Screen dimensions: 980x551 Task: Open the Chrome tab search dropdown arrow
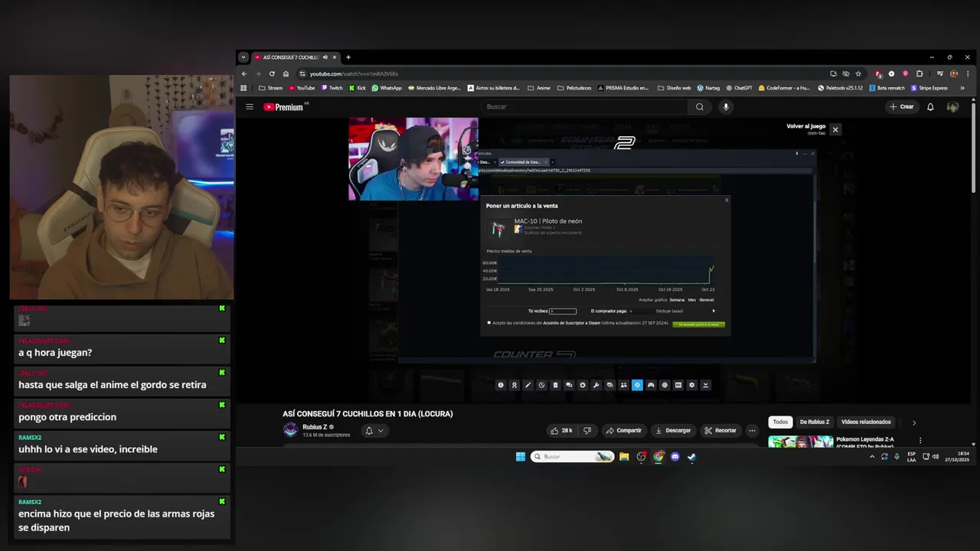pos(243,57)
